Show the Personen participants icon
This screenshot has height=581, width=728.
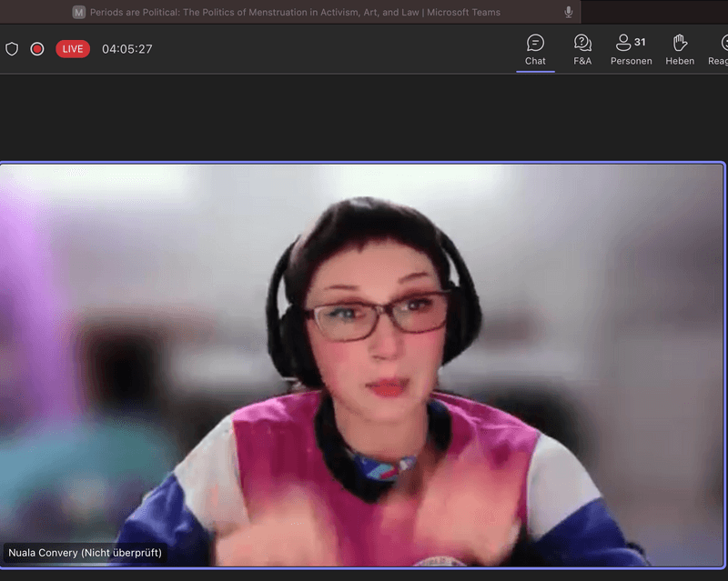624,43
